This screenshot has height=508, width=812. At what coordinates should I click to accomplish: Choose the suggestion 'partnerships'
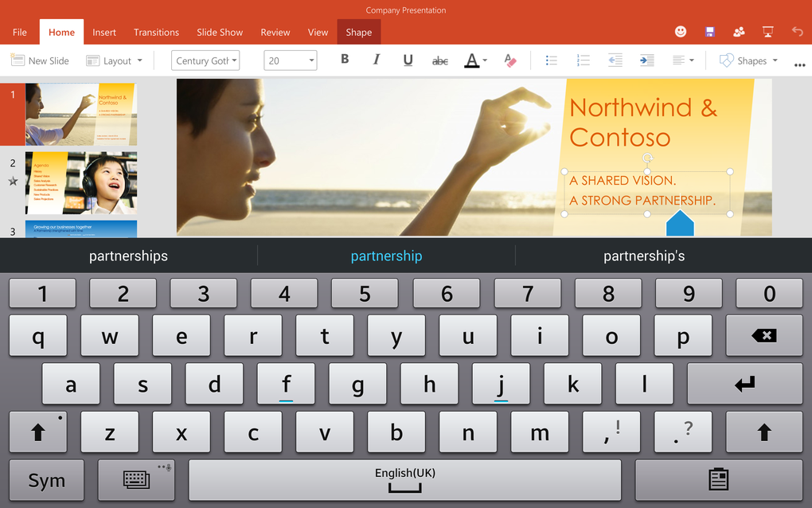click(x=128, y=256)
